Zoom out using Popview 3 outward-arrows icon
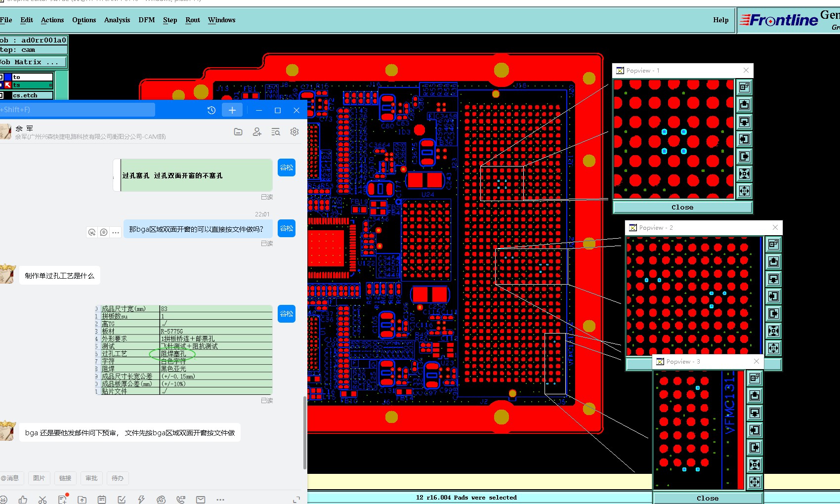The width and height of the screenshot is (840, 504). click(755, 482)
